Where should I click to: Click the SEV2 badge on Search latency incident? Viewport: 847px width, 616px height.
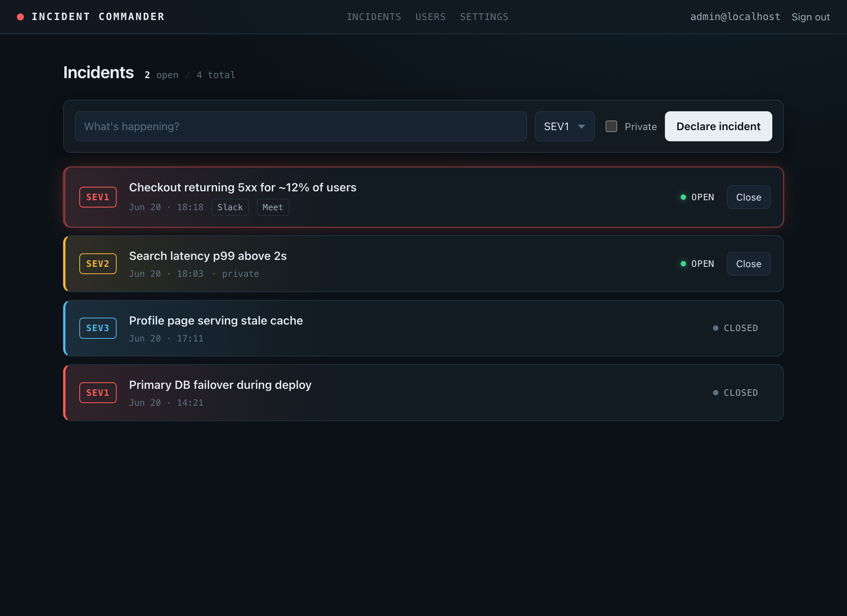coord(98,264)
